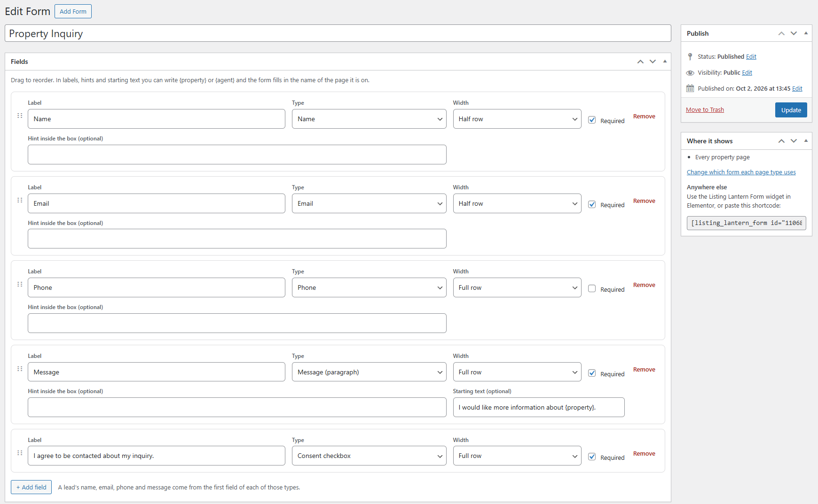Collapse the Fields panel with its triangle toggle
The width and height of the screenshot is (818, 504).
(x=665, y=62)
